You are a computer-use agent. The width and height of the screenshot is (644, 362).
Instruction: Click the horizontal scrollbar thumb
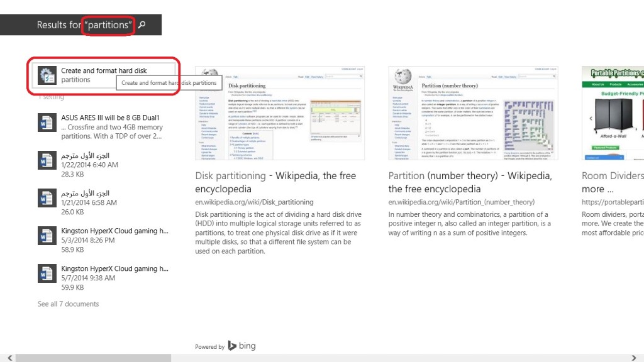[x=93, y=358]
